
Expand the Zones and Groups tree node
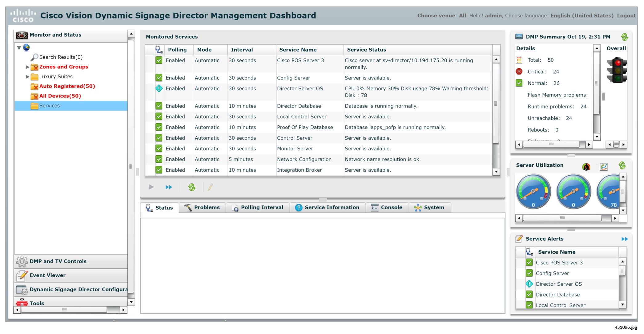click(x=27, y=67)
